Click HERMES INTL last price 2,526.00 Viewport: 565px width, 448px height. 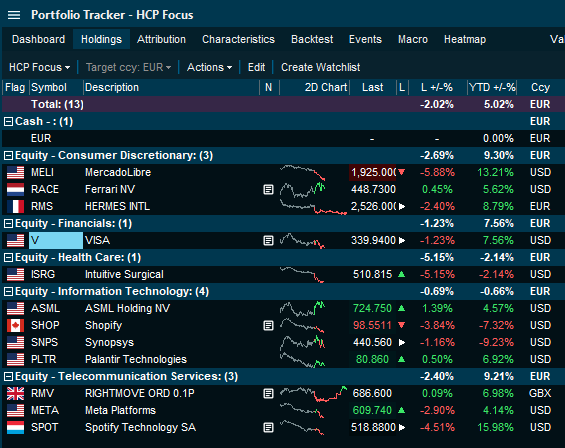point(373,206)
